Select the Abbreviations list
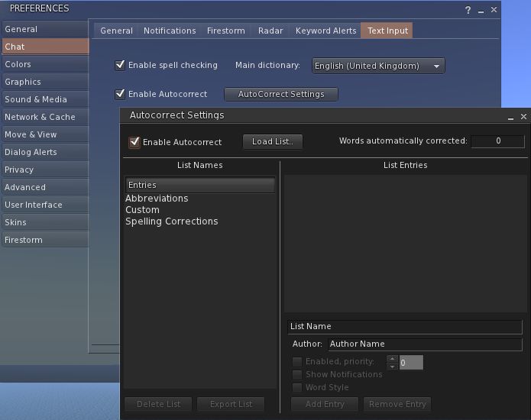 click(x=157, y=199)
